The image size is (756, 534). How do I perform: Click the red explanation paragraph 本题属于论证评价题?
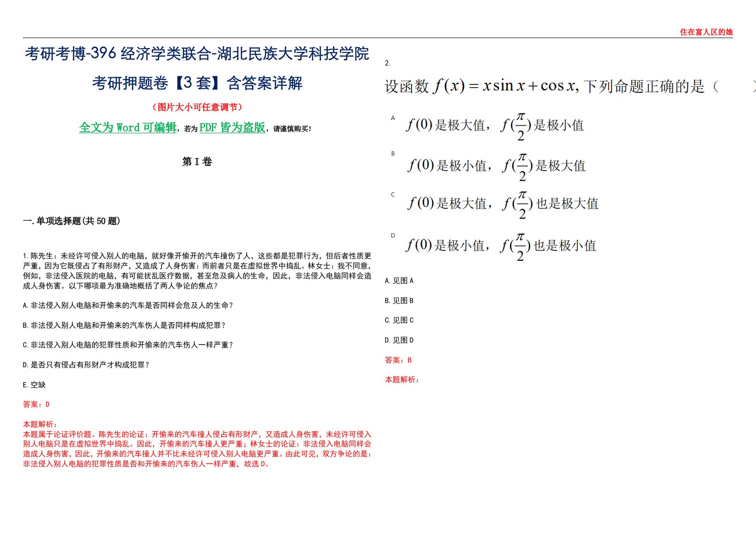coord(197,449)
